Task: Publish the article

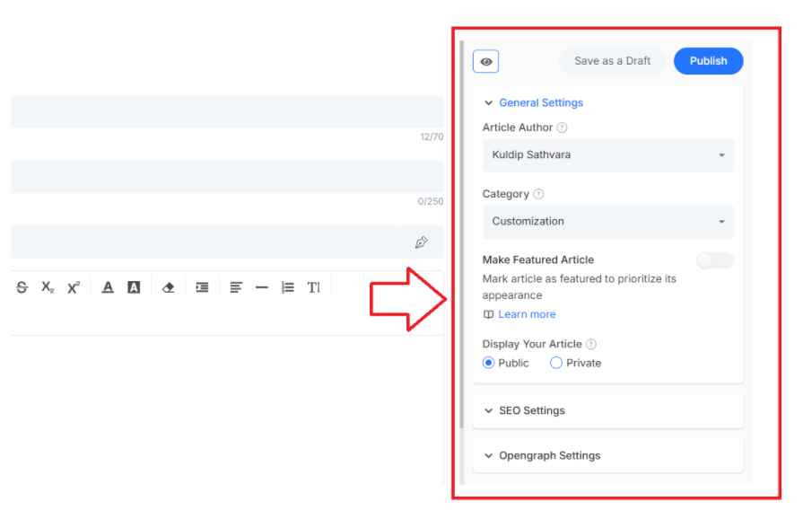Action: (709, 61)
